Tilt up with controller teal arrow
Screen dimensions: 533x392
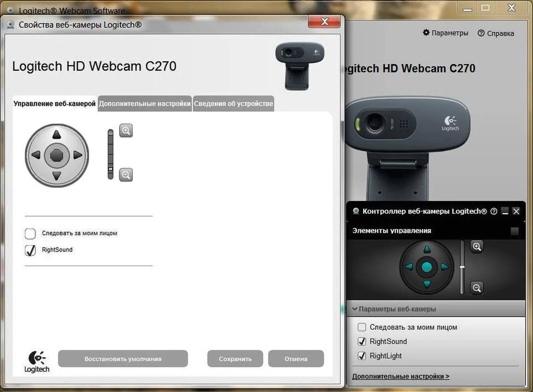pyautogui.click(x=427, y=249)
